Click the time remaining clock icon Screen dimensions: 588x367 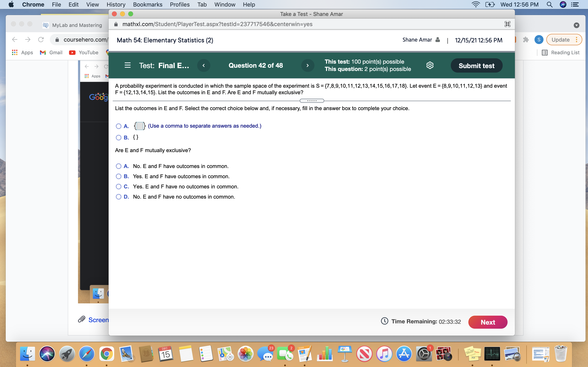pos(385,321)
